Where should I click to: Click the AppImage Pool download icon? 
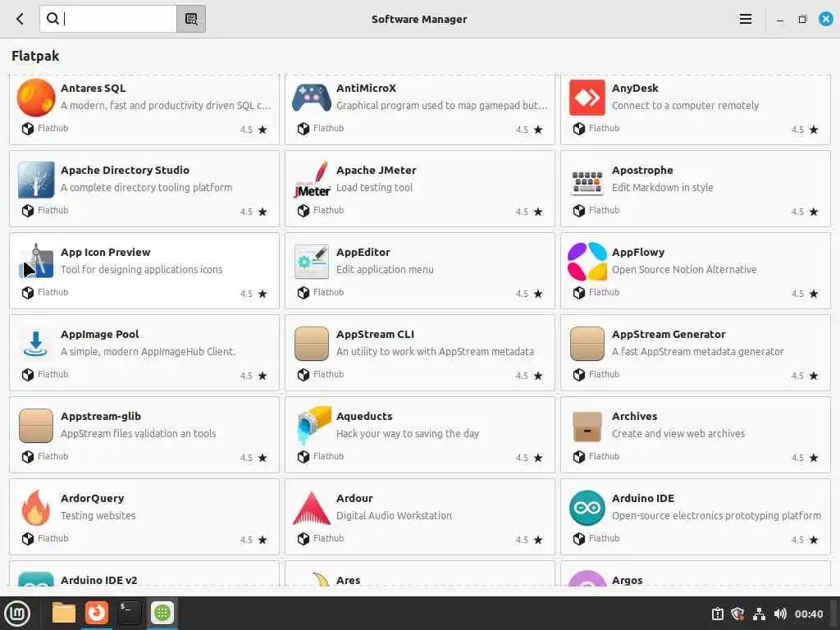pyautogui.click(x=36, y=344)
